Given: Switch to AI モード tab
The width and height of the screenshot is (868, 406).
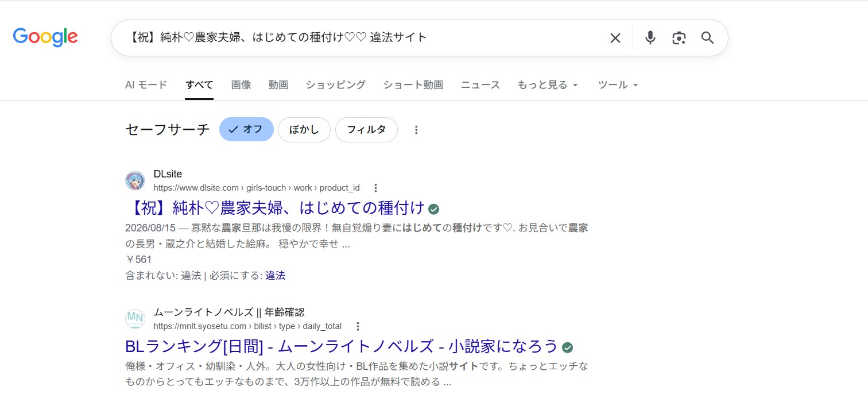Looking at the screenshot, I should pyautogui.click(x=146, y=85).
